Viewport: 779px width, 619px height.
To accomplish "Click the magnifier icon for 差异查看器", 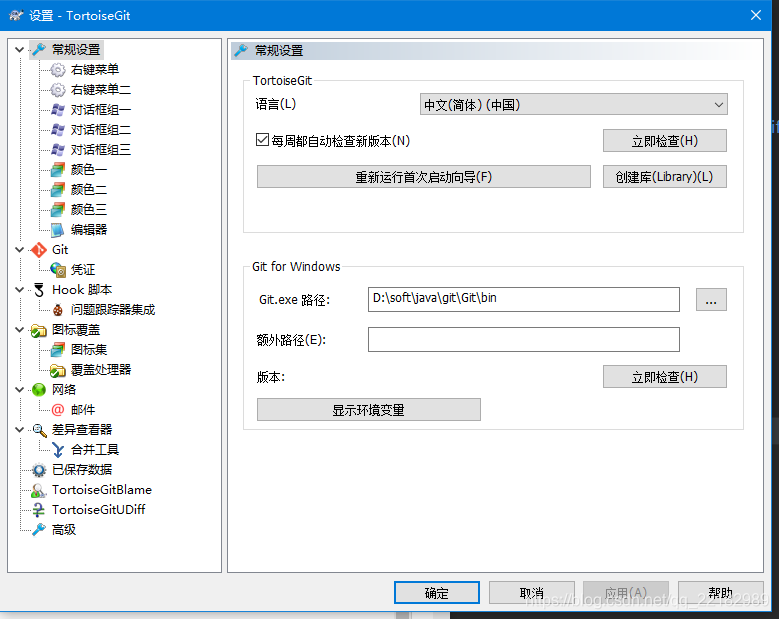I will tap(39, 430).
